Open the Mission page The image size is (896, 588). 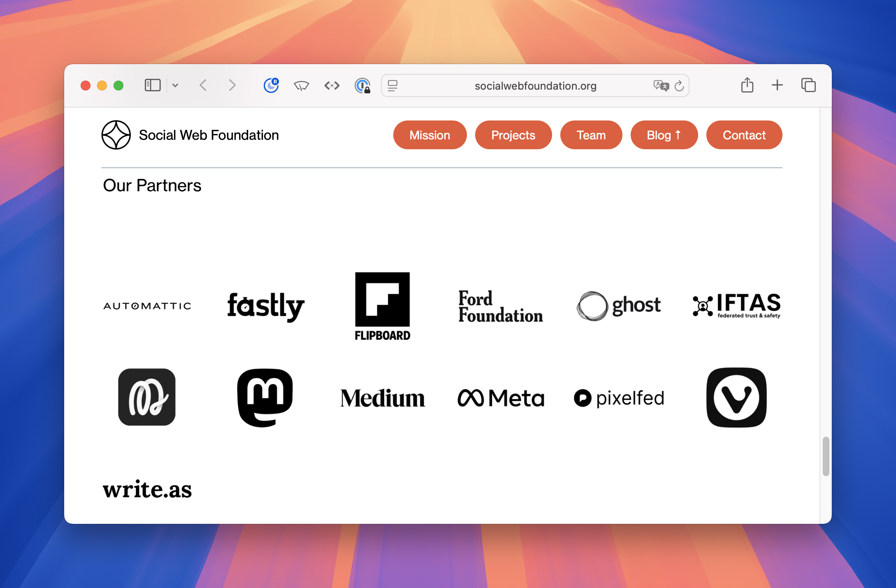(x=430, y=135)
